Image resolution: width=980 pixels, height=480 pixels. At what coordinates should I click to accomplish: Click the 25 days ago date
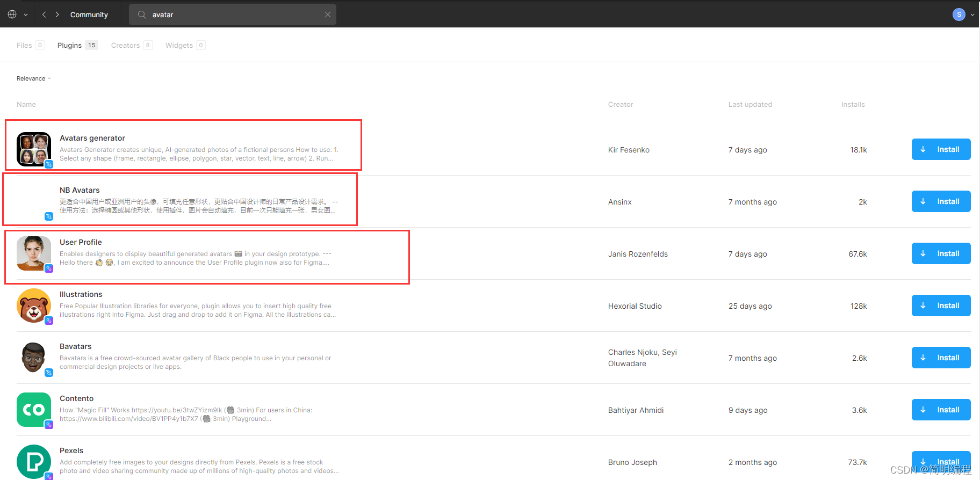click(x=750, y=306)
